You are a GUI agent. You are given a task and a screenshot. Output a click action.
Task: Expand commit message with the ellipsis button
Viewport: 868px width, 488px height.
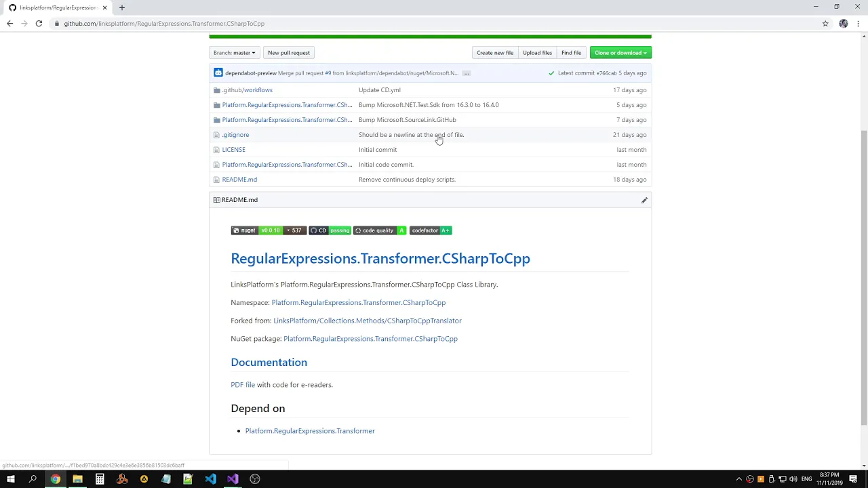[x=467, y=73]
